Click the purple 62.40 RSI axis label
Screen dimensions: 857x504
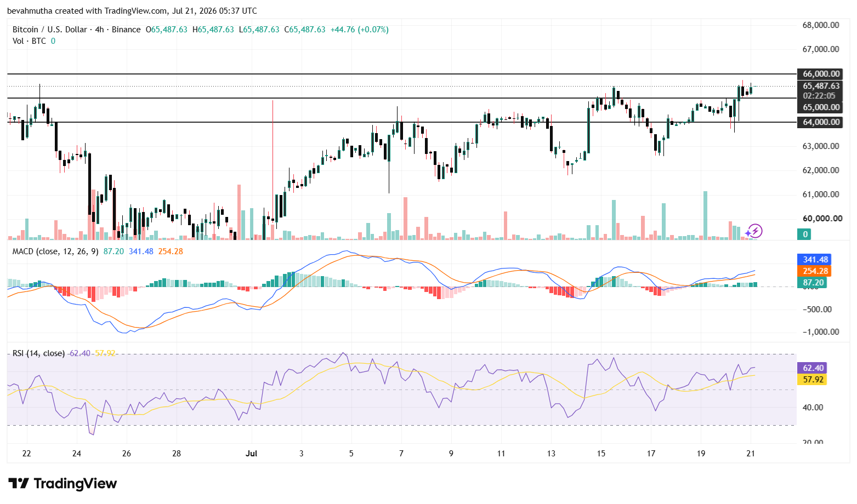pos(811,368)
